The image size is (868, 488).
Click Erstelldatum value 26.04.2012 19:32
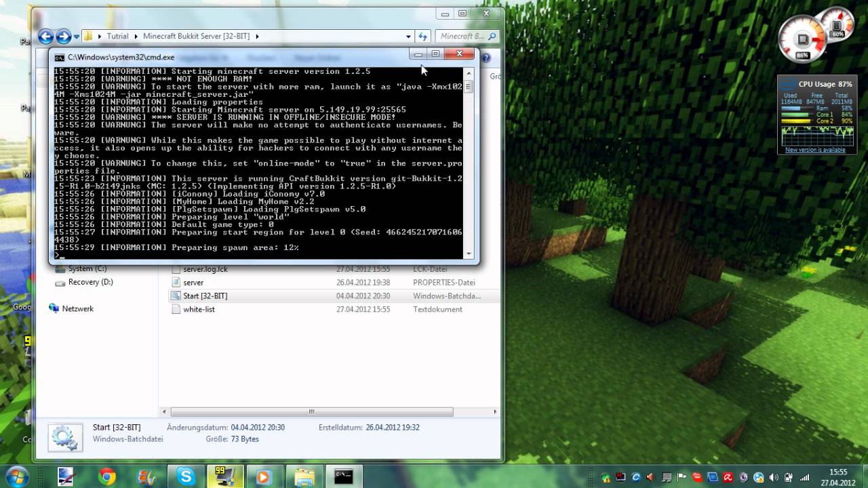pyautogui.click(x=393, y=428)
